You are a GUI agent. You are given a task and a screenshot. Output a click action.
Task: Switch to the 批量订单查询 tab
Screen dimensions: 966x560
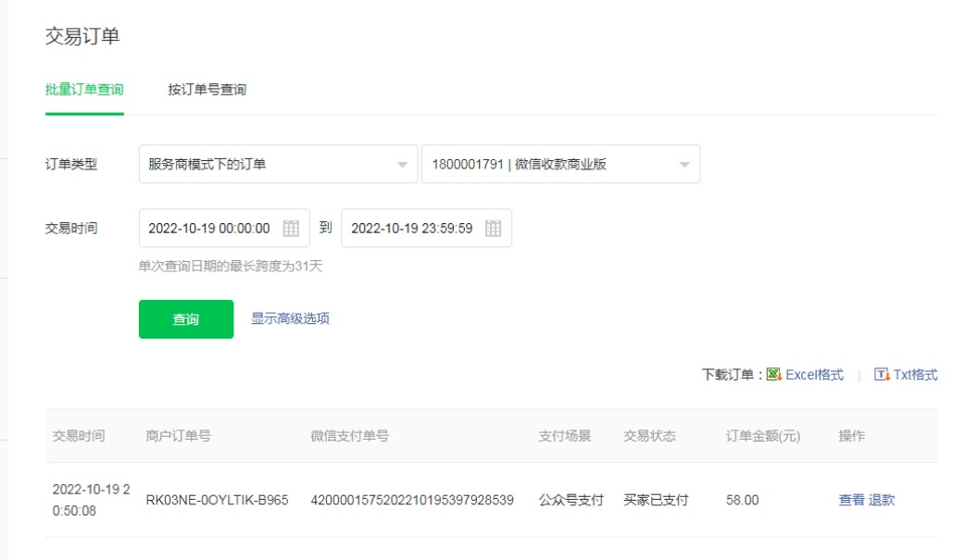point(84,90)
